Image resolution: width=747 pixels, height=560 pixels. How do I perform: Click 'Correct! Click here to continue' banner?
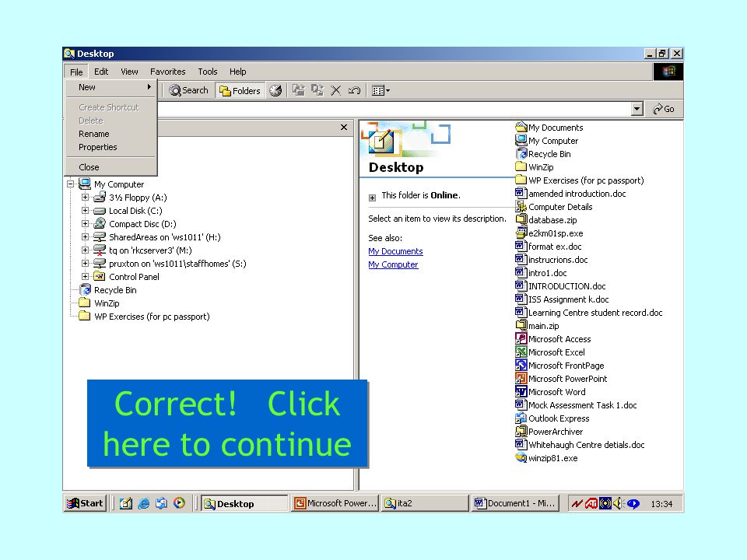[227, 423]
